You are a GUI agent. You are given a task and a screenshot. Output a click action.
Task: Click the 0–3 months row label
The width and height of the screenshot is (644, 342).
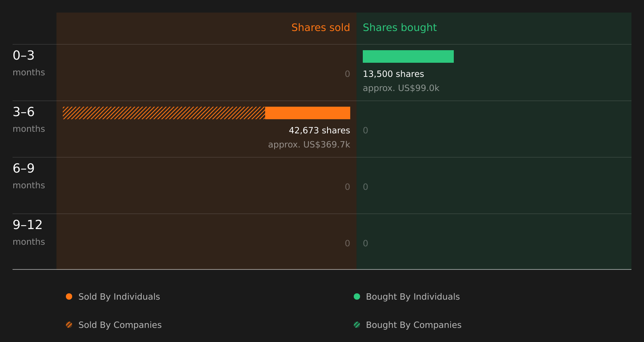pyautogui.click(x=29, y=64)
